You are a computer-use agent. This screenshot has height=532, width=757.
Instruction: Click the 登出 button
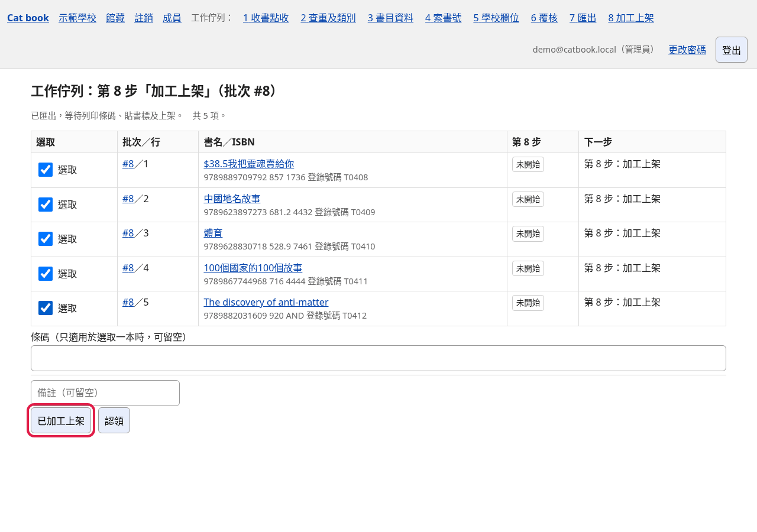(732, 50)
